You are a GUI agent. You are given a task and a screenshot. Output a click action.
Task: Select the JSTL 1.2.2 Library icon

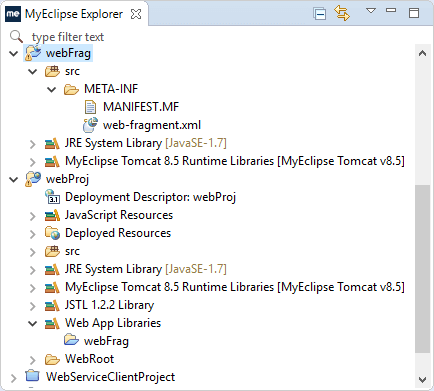(x=52, y=305)
